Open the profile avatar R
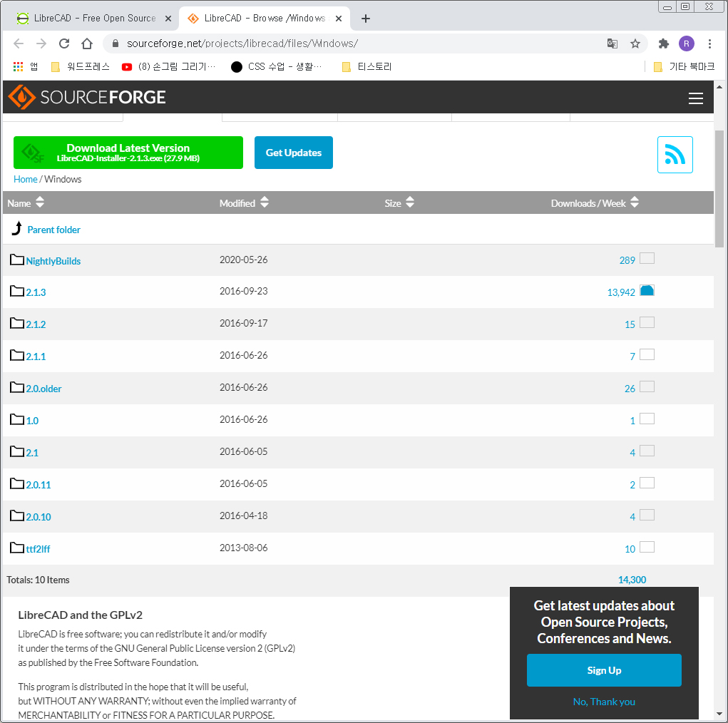 click(686, 43)
